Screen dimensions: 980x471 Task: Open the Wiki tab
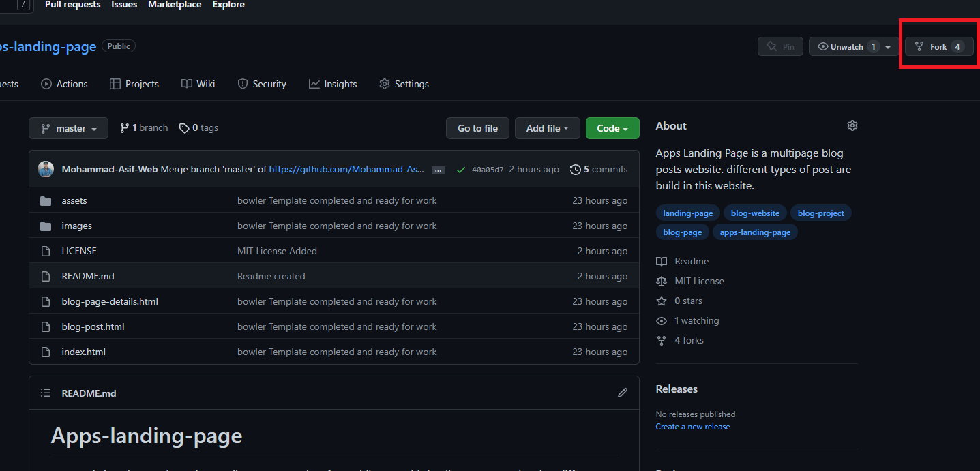pos(198,84)
